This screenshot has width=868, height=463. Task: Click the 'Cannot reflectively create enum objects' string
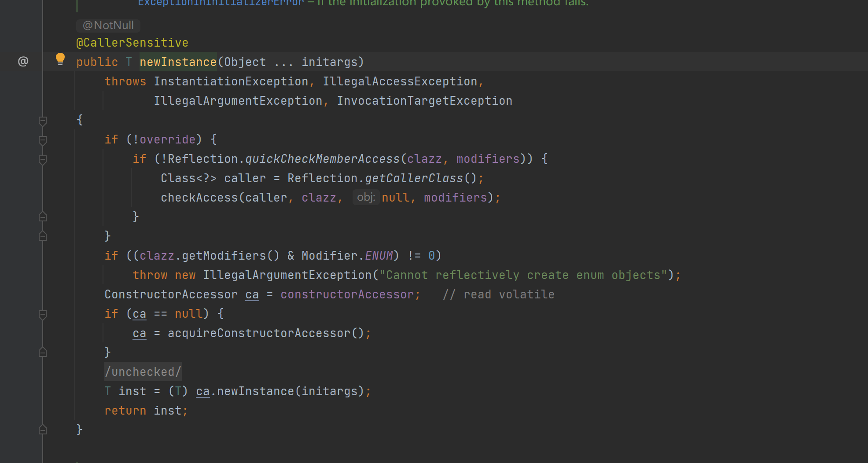pos(523,275)
